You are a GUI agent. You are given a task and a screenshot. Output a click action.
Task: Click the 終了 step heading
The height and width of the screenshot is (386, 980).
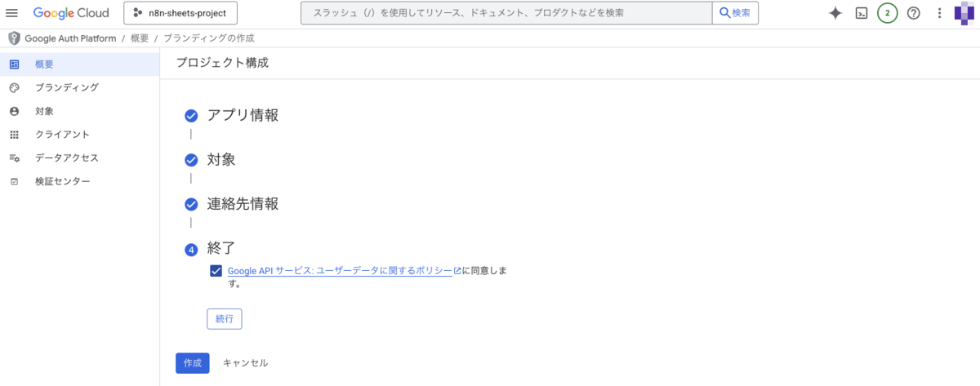coord(221,247)
